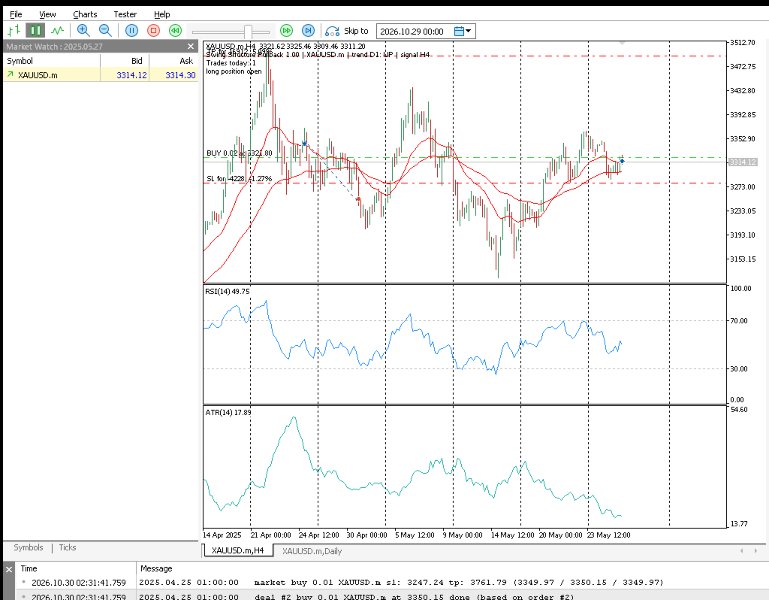Click the 'long position open' chart text
Screen dimensions: 769x600
[233, 72]
